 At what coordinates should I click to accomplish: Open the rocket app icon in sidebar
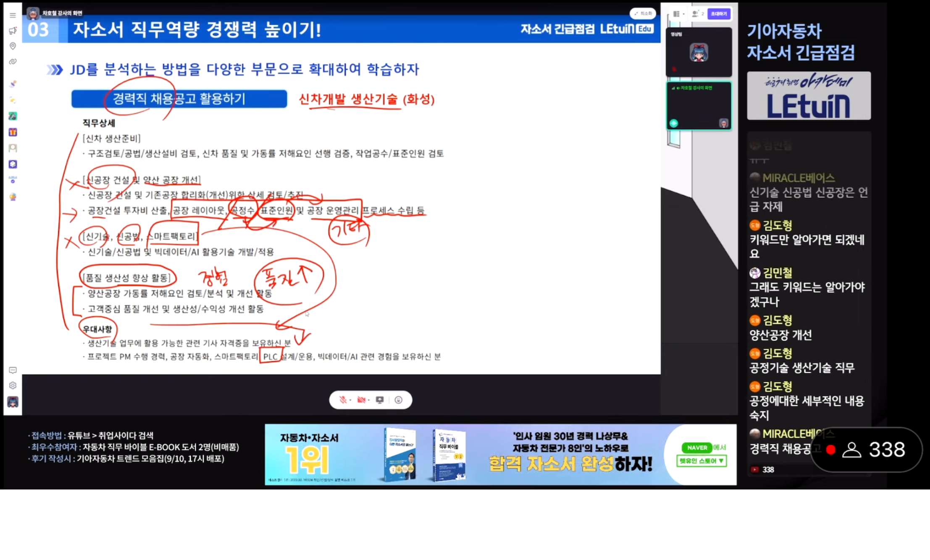coord(13,84)
